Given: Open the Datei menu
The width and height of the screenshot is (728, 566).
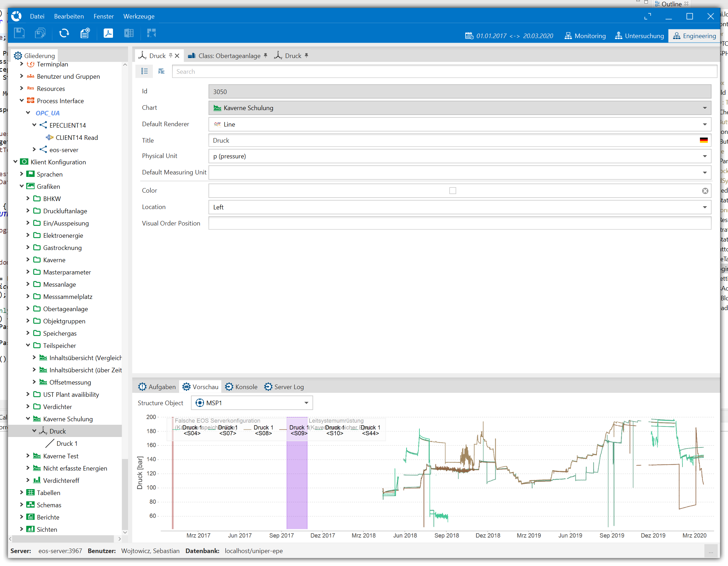Looking at the screenshot, I should tap(37, 16).
